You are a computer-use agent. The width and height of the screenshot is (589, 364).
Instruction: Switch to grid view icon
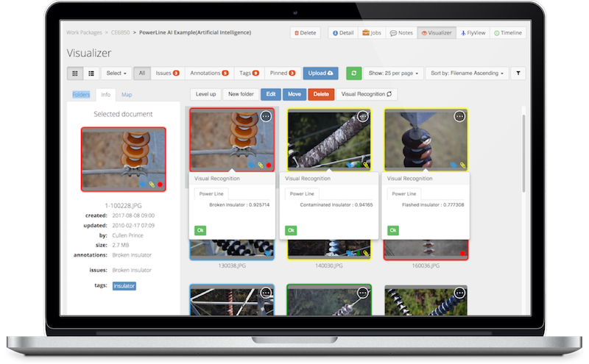[75, 74]
